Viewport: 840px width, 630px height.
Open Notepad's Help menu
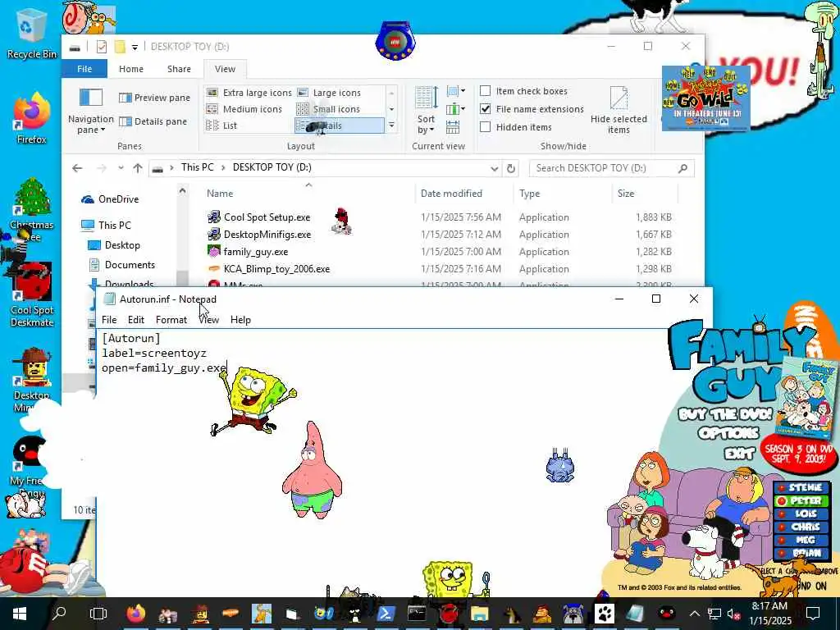coord(240,320)
